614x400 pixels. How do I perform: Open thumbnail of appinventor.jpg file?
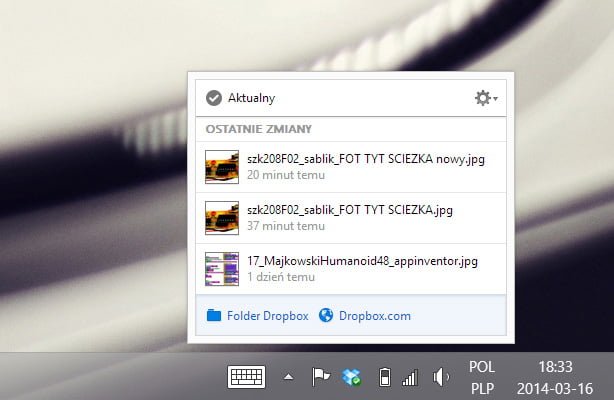(x=222, y=269)
